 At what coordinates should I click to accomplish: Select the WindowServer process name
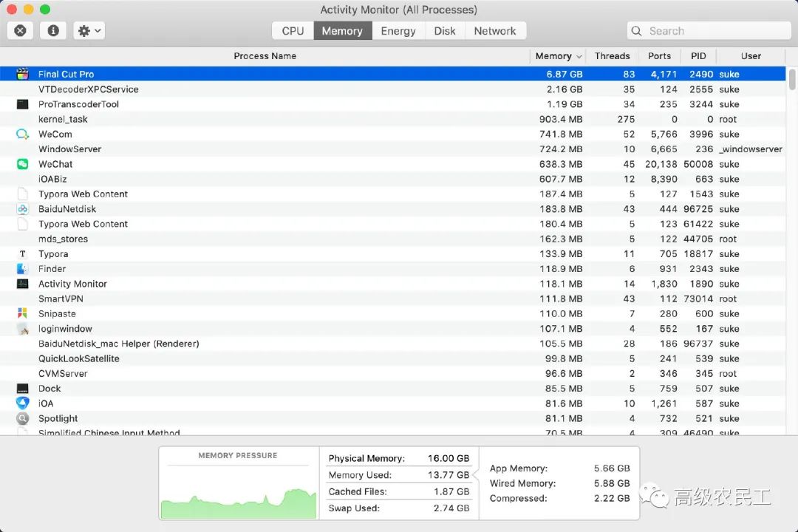tap(69, 149)
